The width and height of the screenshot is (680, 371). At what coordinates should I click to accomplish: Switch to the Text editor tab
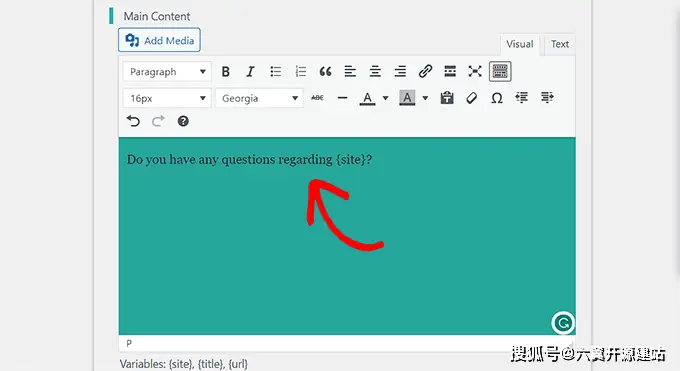point(560,44)
